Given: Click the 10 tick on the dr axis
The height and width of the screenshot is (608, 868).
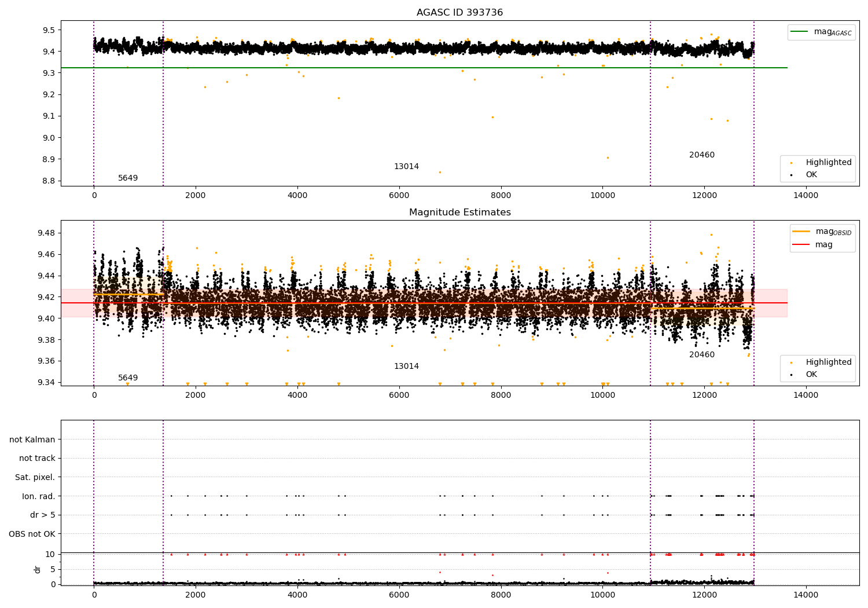Looking at the screenshot, I should (x=50, y=555).
